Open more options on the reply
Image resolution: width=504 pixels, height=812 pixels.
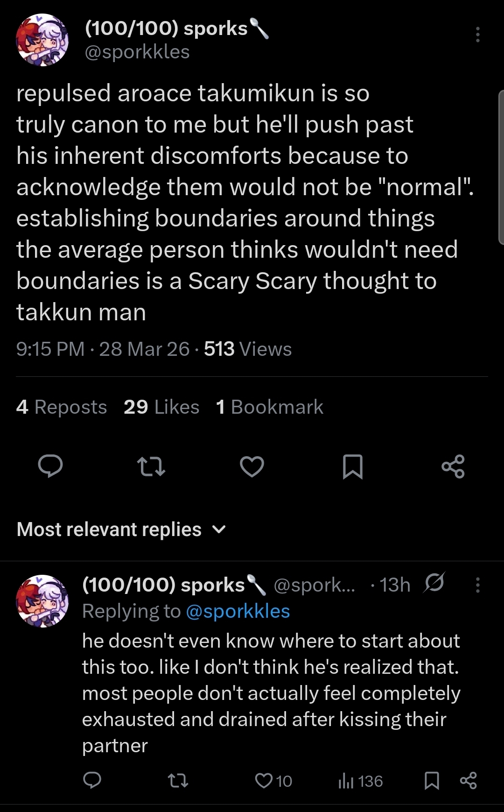(x=477, y=585)
